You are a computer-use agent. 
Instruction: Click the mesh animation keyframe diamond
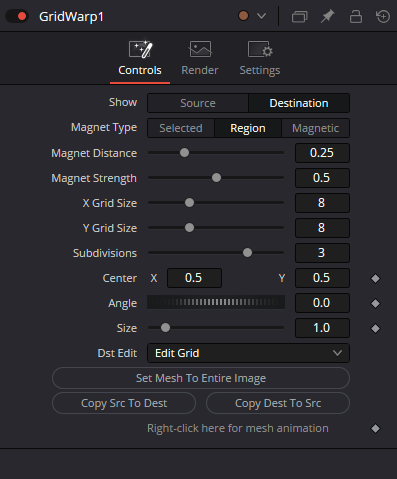tap(375, 428)
